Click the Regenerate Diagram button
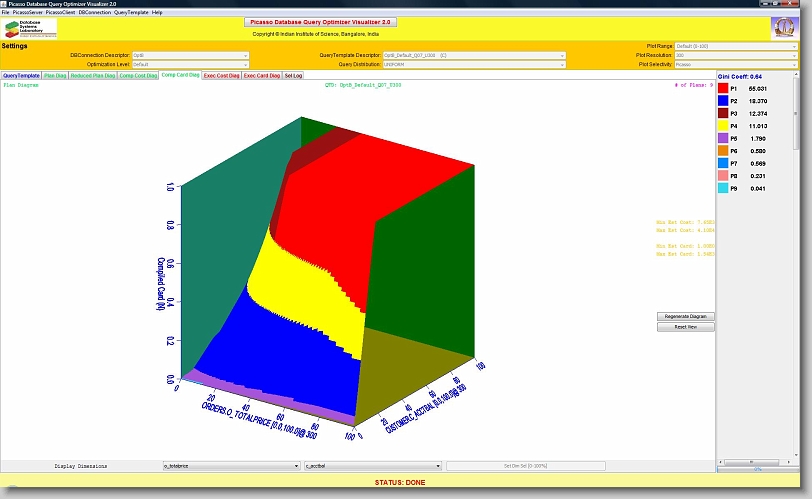The image size is (812, 499). [x=685, y=316]
